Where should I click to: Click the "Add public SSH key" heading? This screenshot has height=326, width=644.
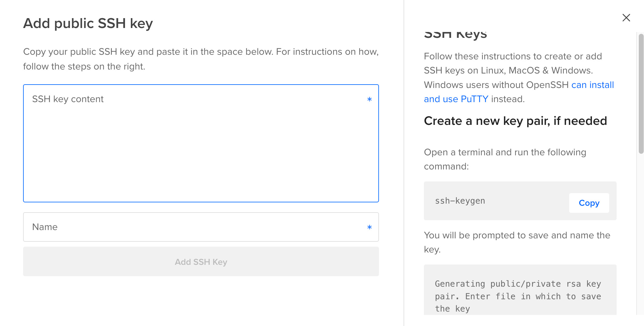[x=88, y=23]
